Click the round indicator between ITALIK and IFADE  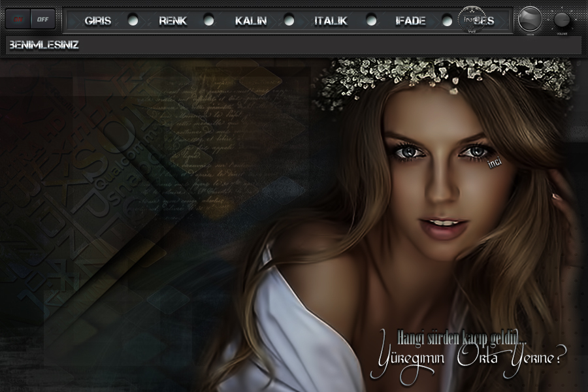pyautogui.click(x=371, y=21)
